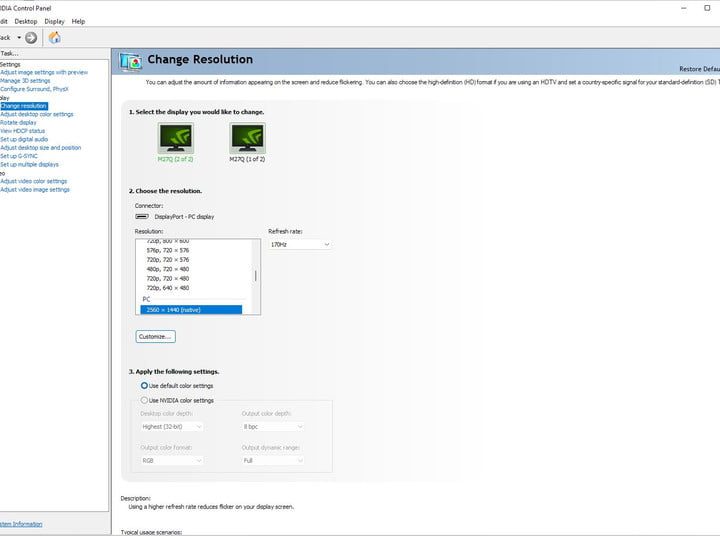Open Set up multiple displays page

click(x=29, y=164)
